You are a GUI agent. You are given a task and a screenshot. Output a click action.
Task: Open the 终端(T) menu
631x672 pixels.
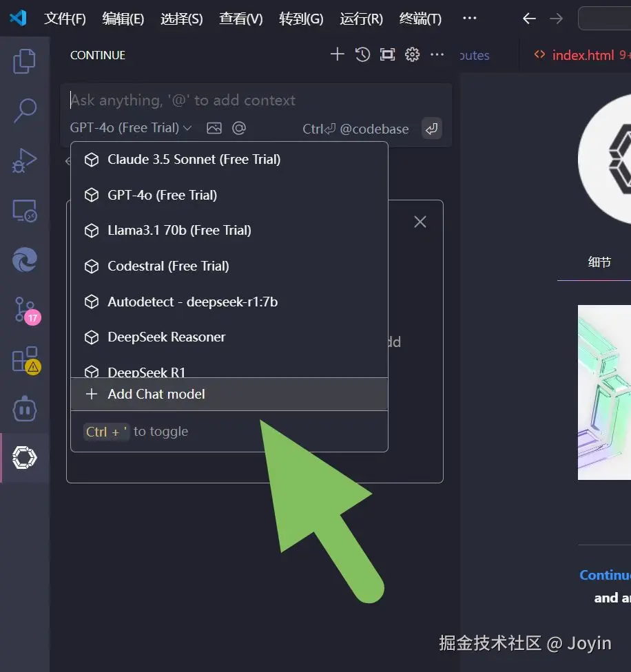point(420,19)
